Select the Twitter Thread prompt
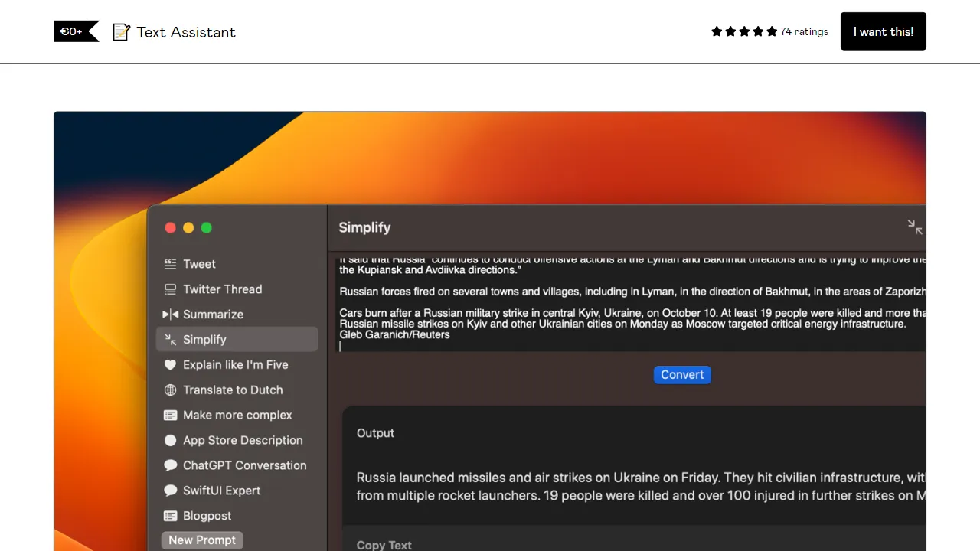This screenshot has width=980, height=551. coord(237,289)
